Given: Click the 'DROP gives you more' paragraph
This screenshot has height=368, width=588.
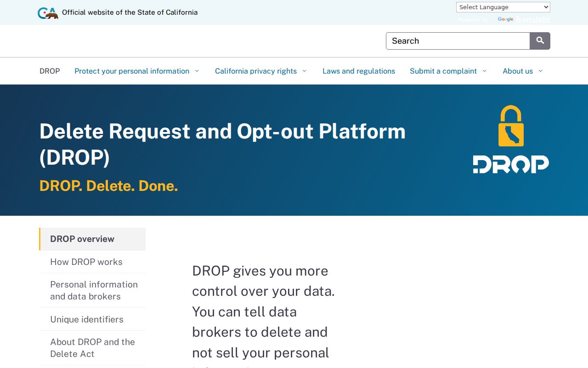Looking at the screenshot, I should [x=263, y=315].
